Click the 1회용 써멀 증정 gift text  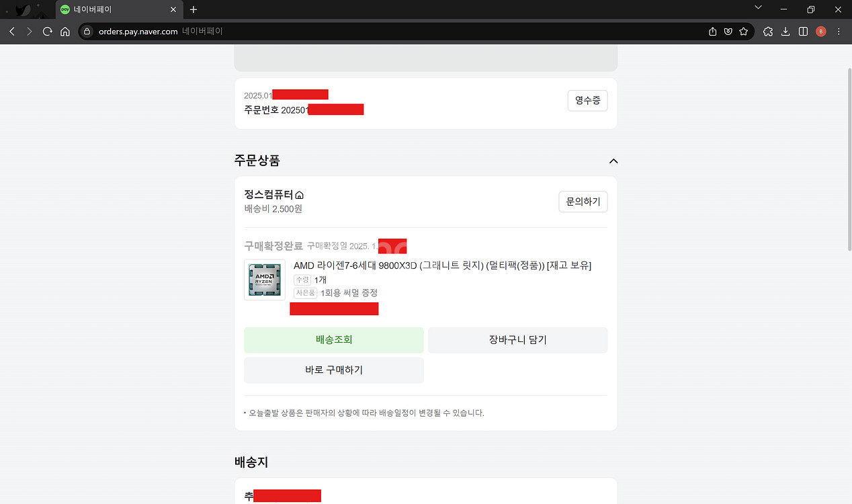coord(349,293)
